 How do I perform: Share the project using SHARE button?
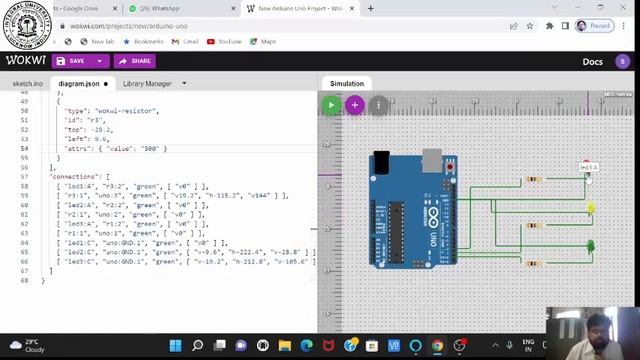pos(135,61)
